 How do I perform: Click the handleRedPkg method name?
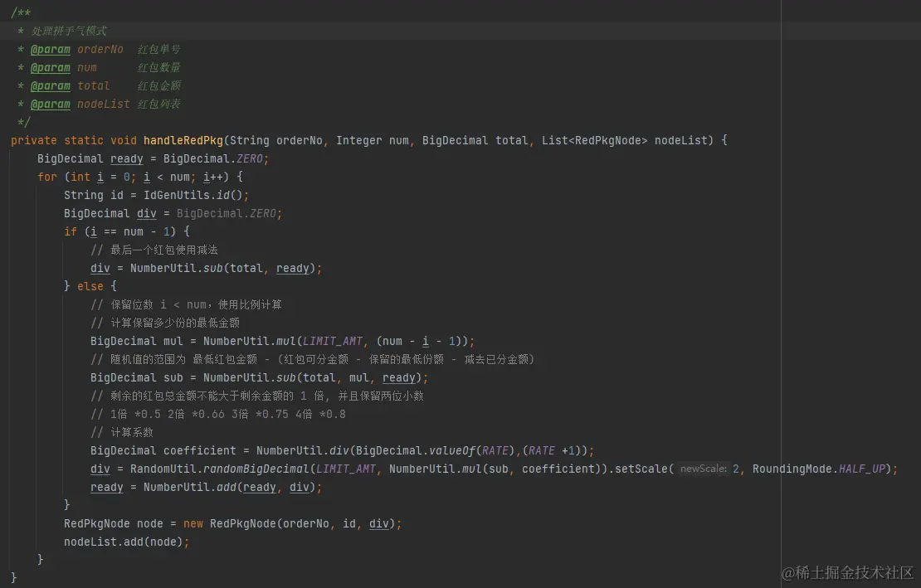point(183,140)
